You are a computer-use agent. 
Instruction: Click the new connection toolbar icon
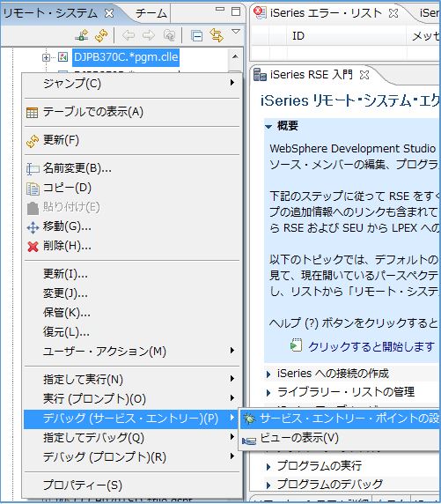[x=82, y=35]
